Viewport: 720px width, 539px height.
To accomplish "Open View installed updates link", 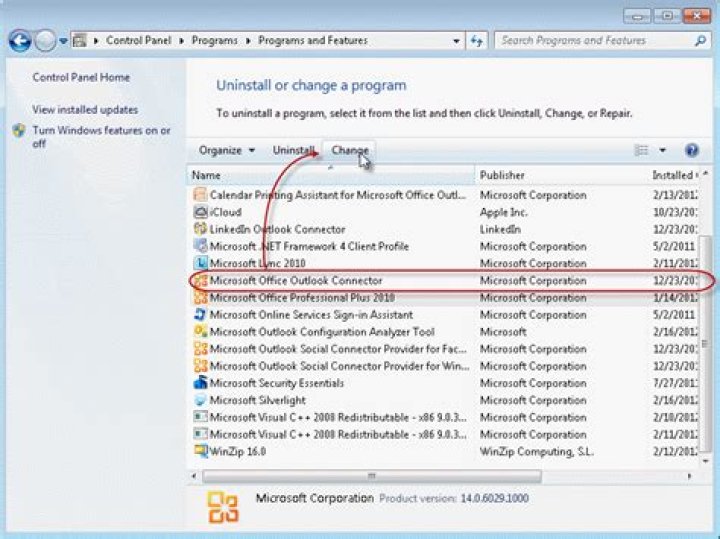I will (x=85, y=110).
